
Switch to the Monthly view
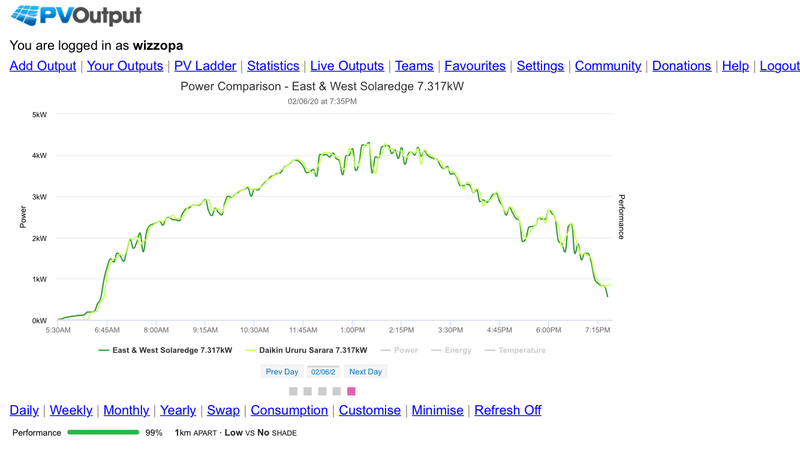point(126,410)
